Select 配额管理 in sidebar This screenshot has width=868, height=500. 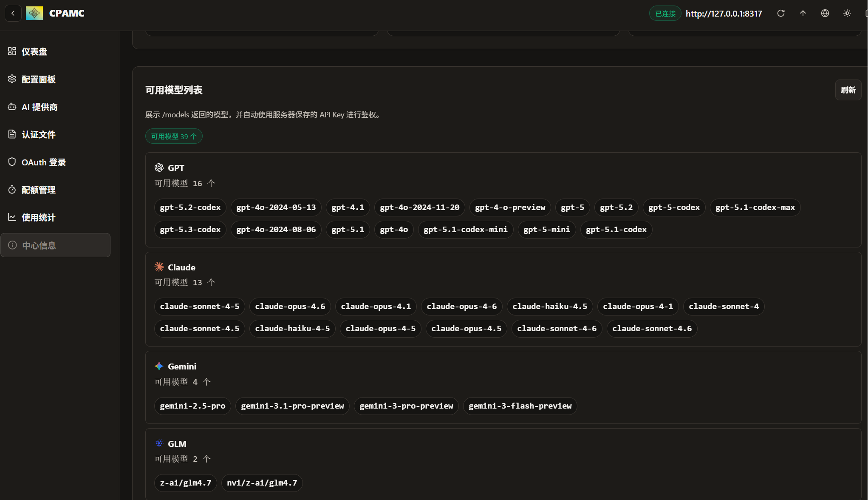coord(38,190)
